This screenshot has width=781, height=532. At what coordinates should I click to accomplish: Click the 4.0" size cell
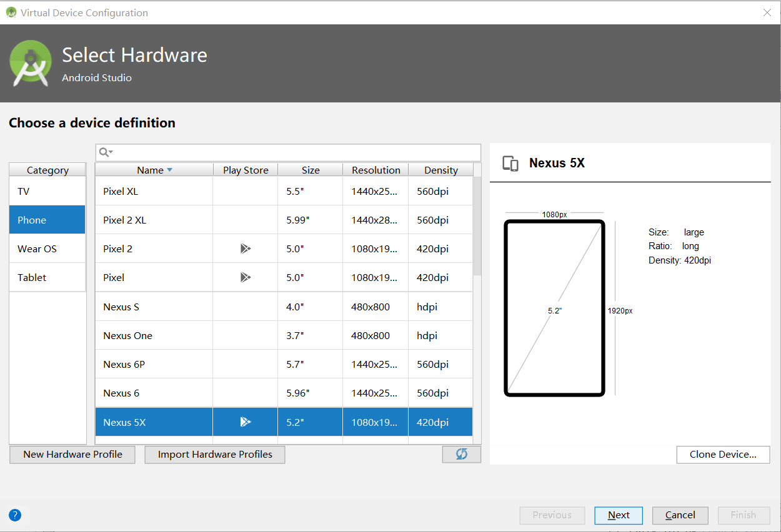(311, 307)
